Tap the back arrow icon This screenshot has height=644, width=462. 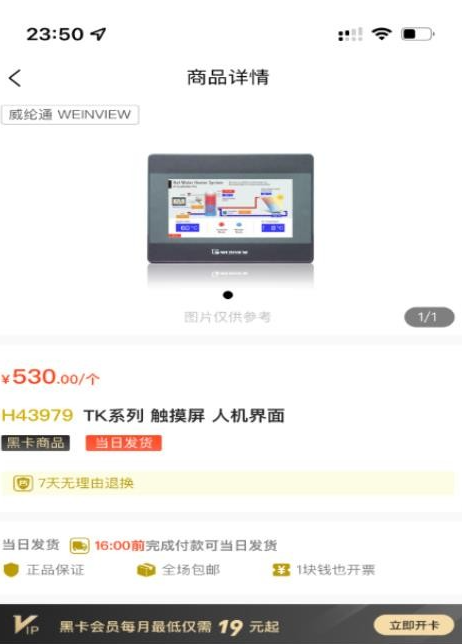click(x=15, y=78)
